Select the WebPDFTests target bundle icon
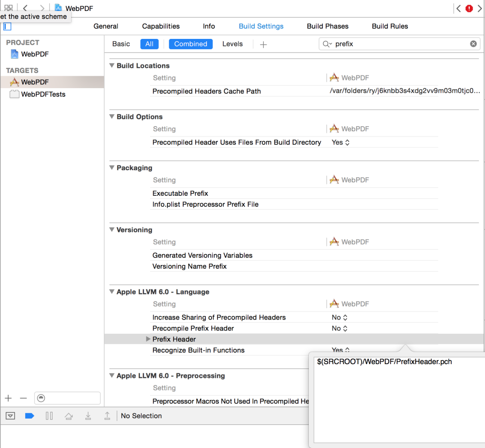Image resolution: width=485 pixels, height=448 pixels. 14,94
